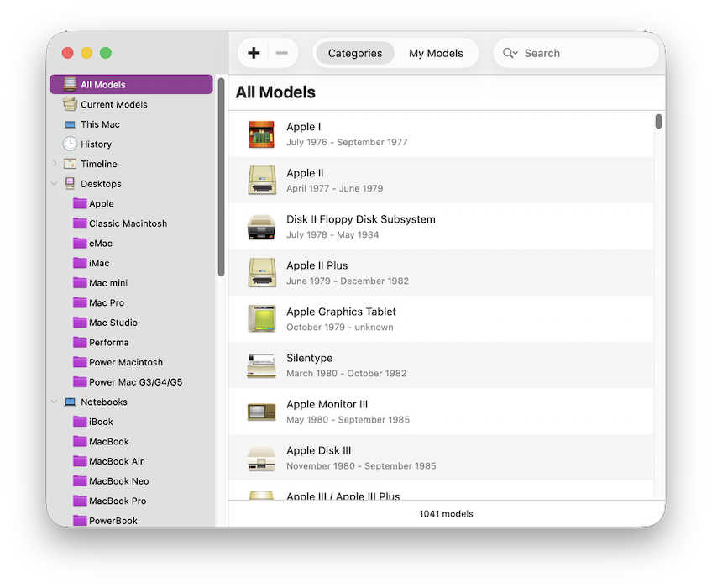Screen dimensions: 712x588
Task: Click the Desktops computer icon
Action: click(x=70, y=184)
